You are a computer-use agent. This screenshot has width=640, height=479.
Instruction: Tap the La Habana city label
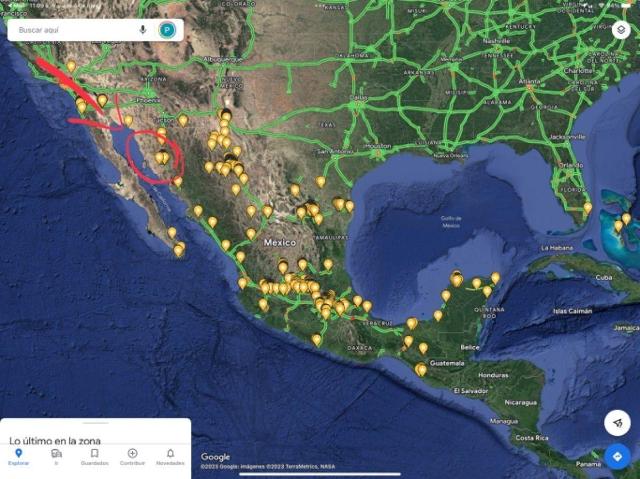pos(557,248)
